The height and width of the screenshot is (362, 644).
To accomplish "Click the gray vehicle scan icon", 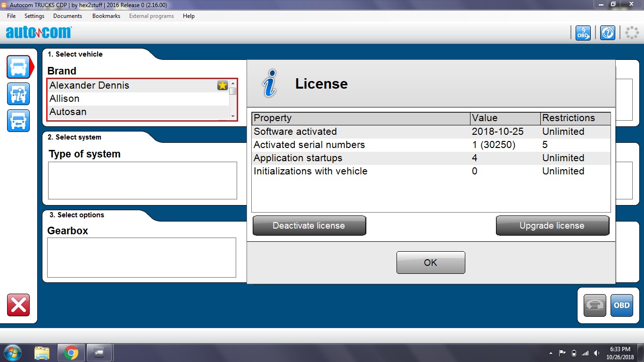I will (x=595, y=305).
